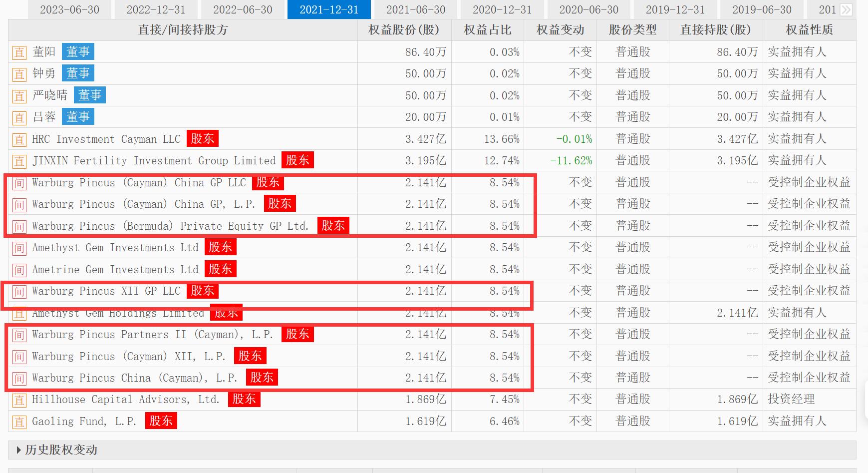The height and width of the screenshot is (473, 868).
Task: Open Amethyst Gem Investments Ltd name
Action: click(115, 248)
